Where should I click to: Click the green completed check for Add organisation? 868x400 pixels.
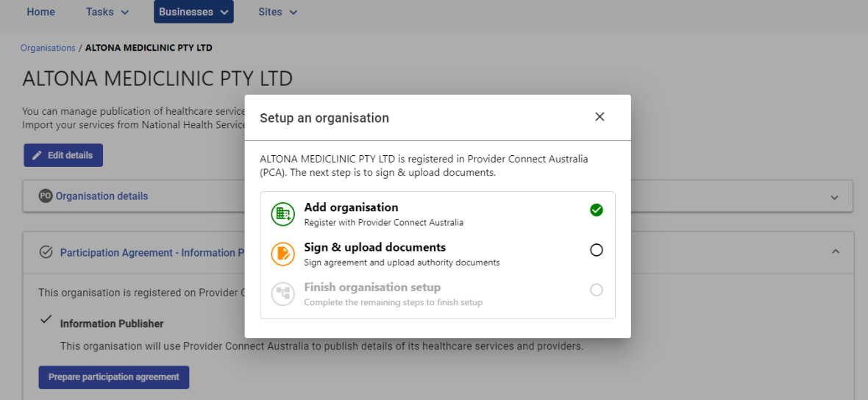click(596, 210)
